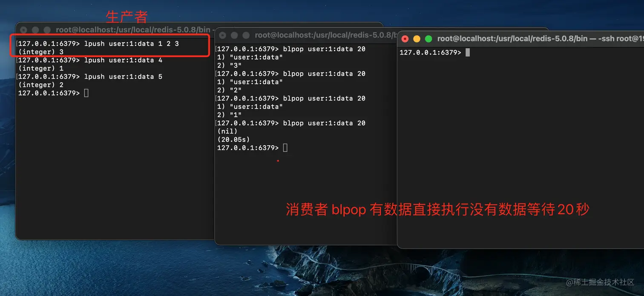Click the "@稀土掘金技术社区" watermark

click(x=600, y=282)
